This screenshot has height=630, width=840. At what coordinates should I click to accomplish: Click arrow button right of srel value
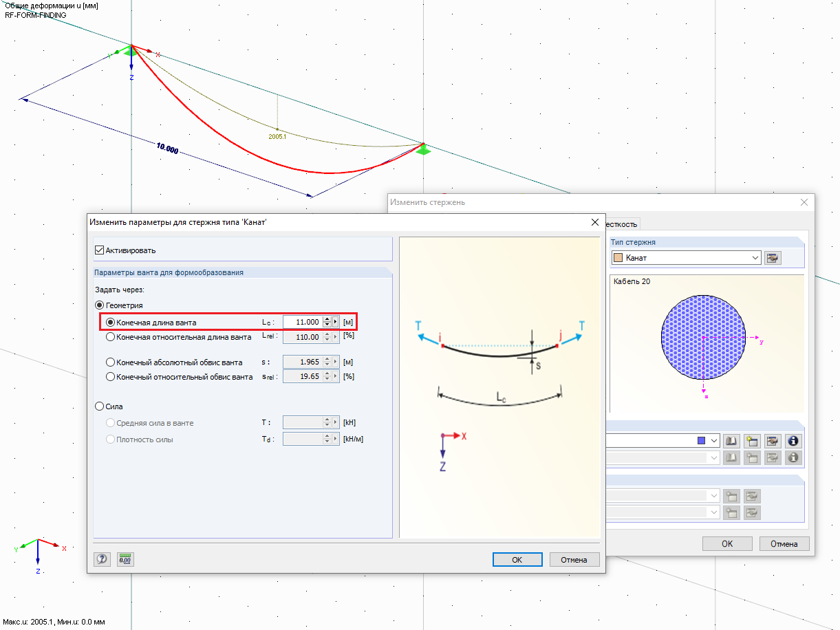point(336,377)
